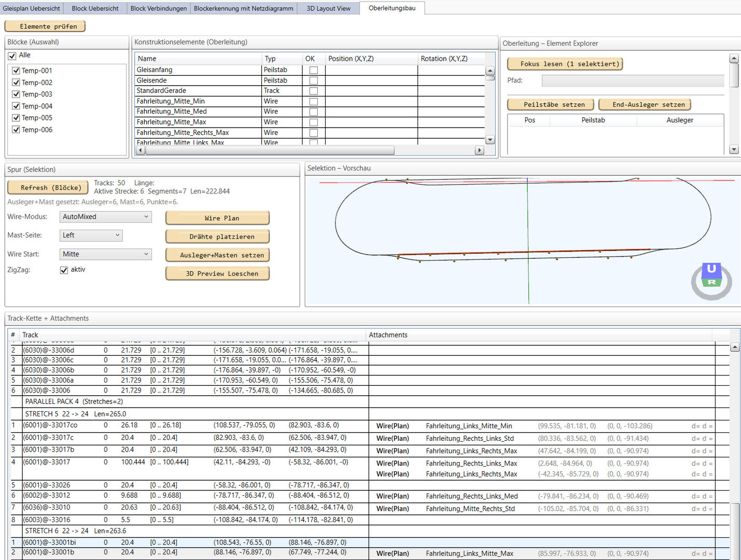The height and width of the screenshot is (560, 741).
Task: Open the Block Verbindungen tab
Action: coord(158,8)
